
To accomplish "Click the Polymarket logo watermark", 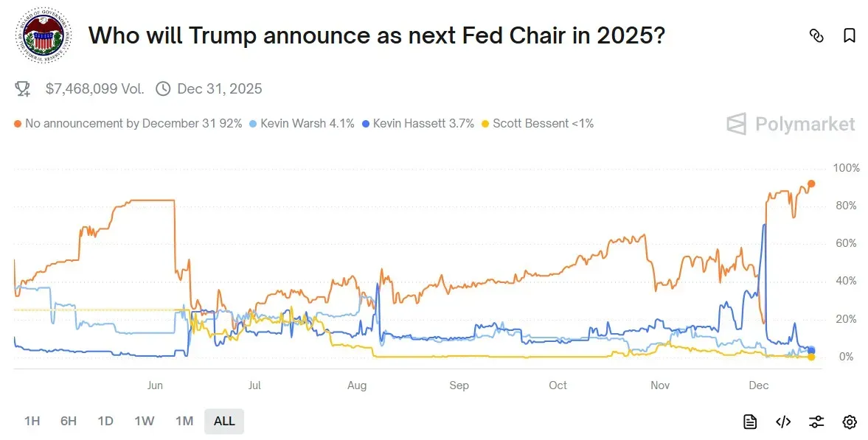I will (x=791, y=125).
